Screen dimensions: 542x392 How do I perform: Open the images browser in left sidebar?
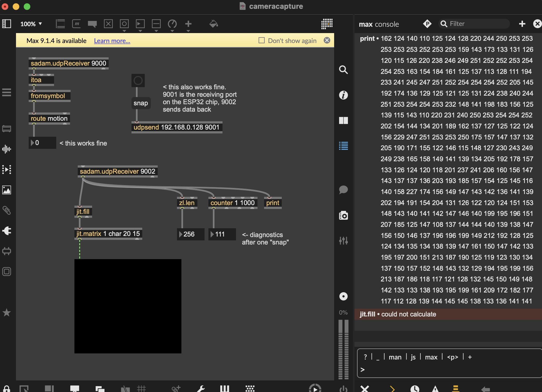[7, 190]
